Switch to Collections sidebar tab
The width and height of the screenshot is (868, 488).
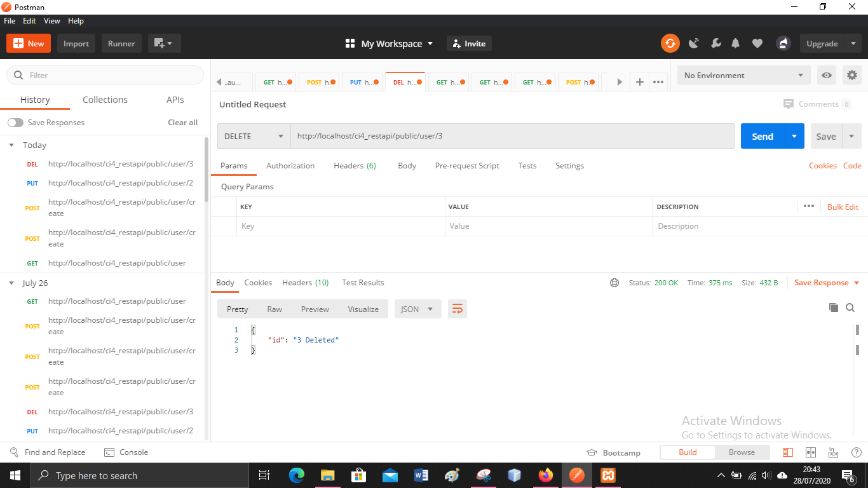pyautogui.click(x=105, y=100)
